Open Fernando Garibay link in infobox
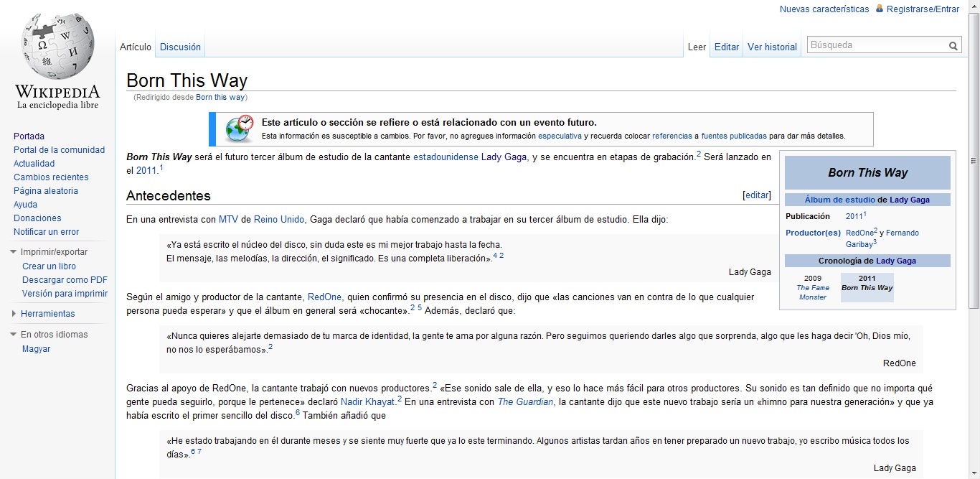 882,238
